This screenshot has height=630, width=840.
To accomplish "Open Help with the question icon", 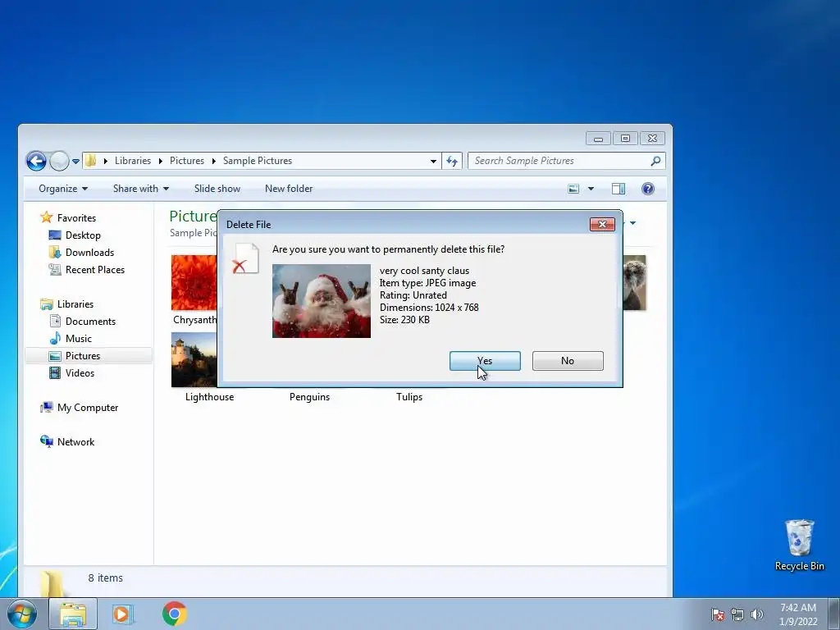I will tap(648, 189).
